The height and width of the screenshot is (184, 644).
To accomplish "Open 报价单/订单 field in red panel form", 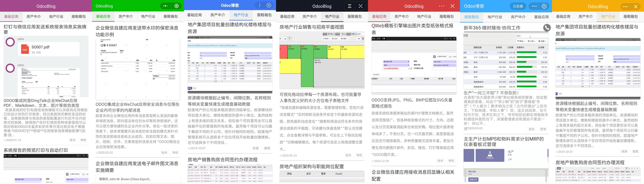I will coord(396,62).
